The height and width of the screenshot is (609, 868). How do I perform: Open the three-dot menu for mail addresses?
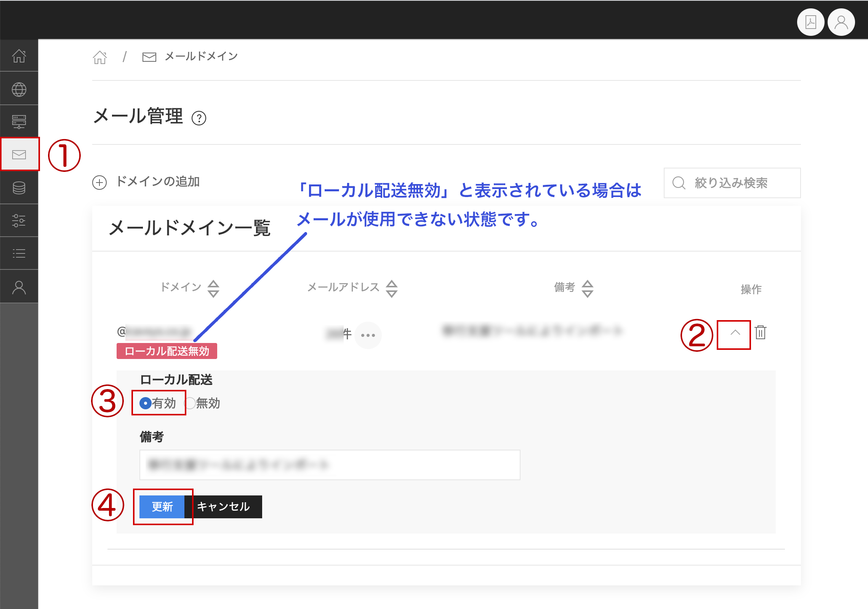(368, 335)
